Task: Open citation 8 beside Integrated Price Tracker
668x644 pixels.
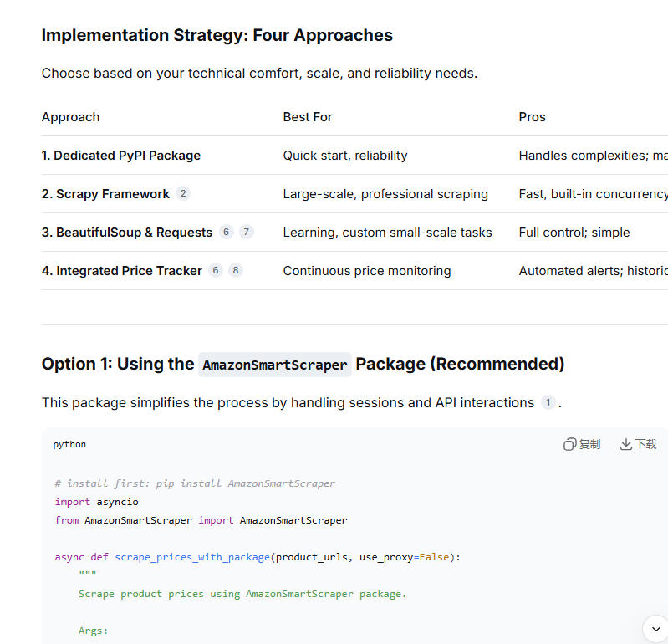Action: click(x=236, y=270)
